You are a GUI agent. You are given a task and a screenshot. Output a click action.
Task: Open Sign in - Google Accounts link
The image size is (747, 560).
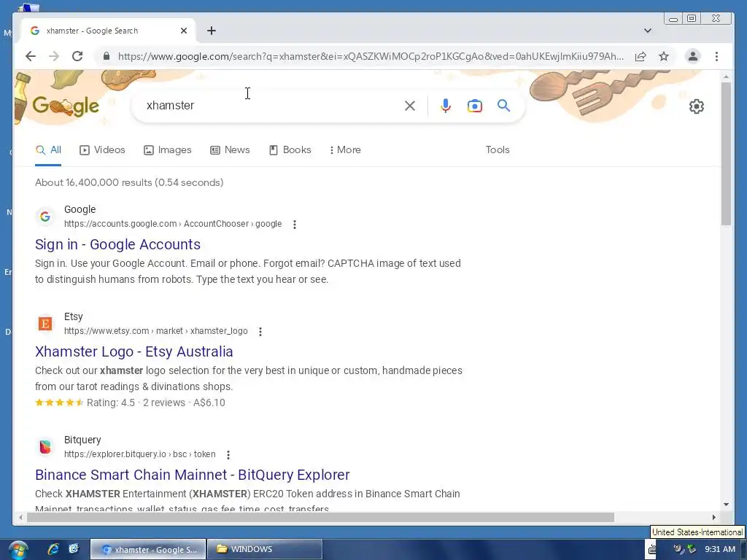(x=117, y=244)
